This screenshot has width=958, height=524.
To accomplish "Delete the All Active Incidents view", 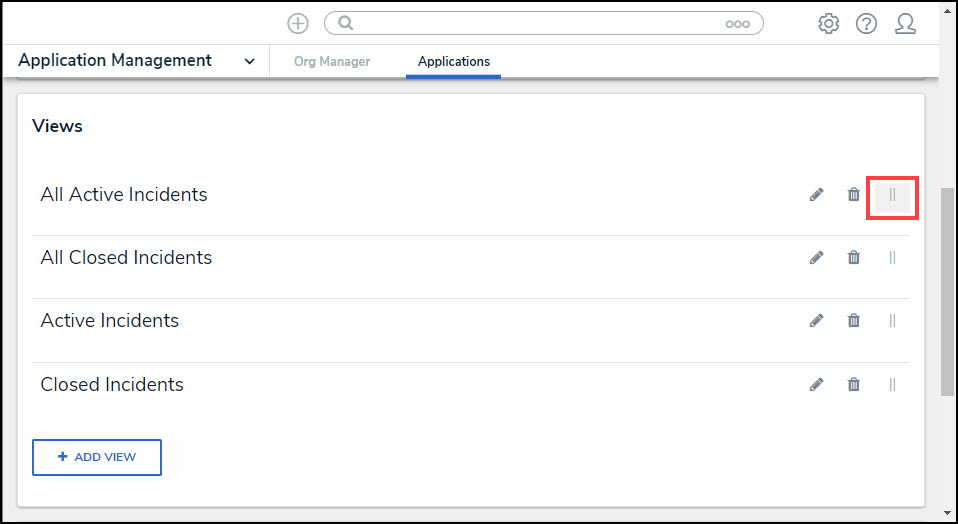I will tap(854, 195).
